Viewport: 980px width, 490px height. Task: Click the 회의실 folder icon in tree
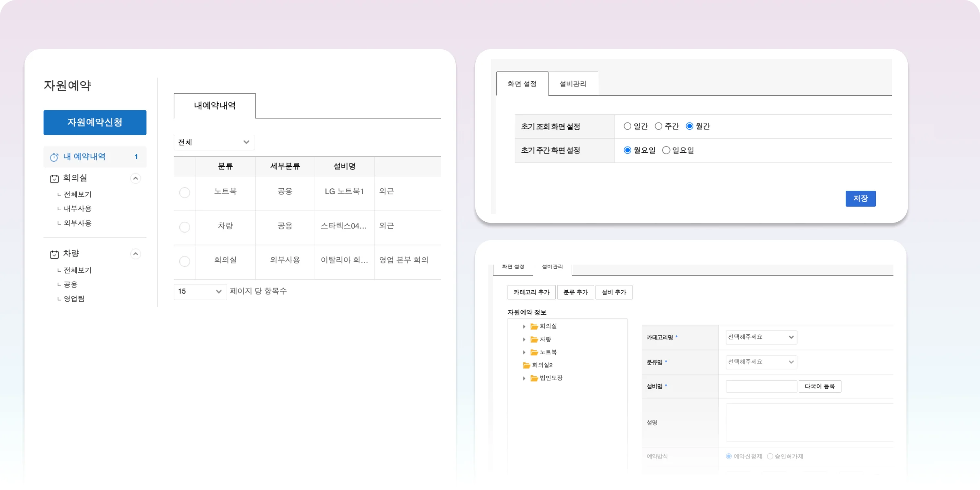534,326
